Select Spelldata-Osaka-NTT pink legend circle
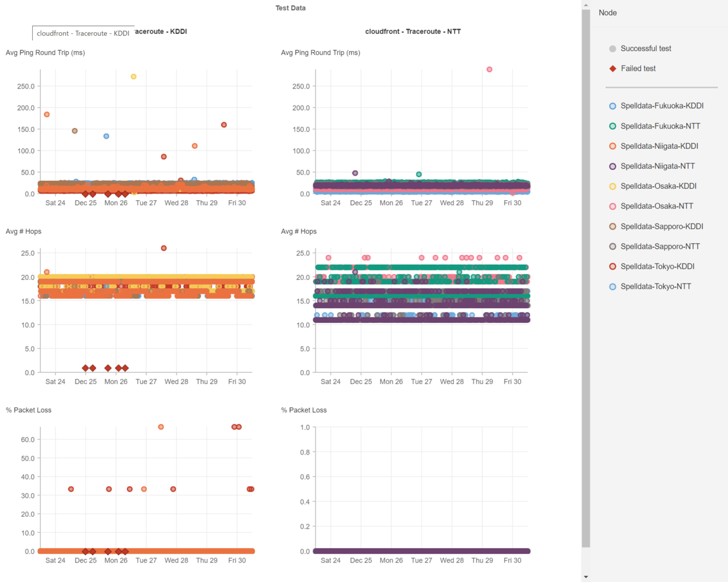This screenshot has width=728, height=582. (612, 206)
